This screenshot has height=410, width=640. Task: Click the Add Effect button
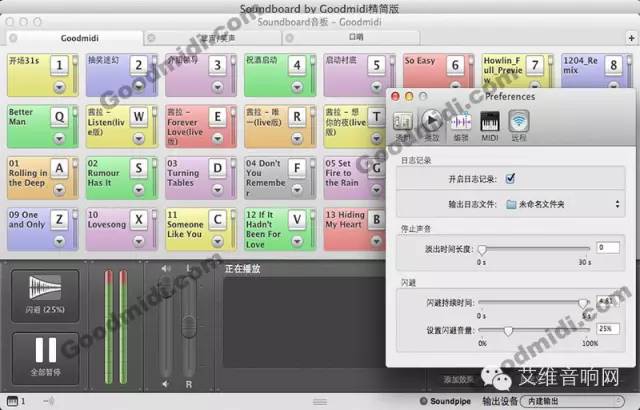pyautogui.click(x=458, y=380)
